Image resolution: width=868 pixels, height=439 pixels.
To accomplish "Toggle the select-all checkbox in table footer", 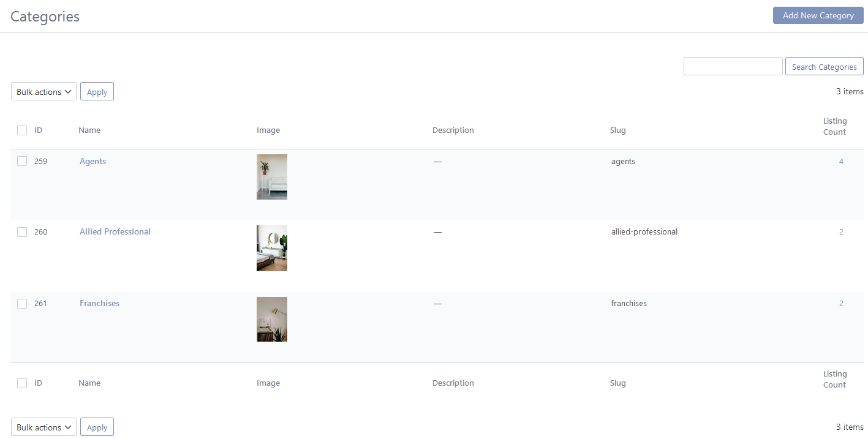I will [22, 383].
